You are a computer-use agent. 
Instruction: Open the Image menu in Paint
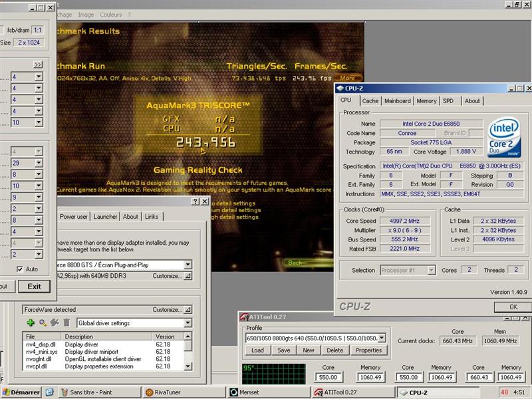point(86,15)
